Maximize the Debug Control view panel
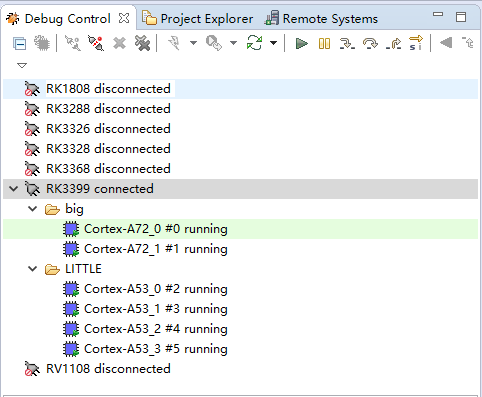Viewport: 482px width, 397px height. (461, 17)
